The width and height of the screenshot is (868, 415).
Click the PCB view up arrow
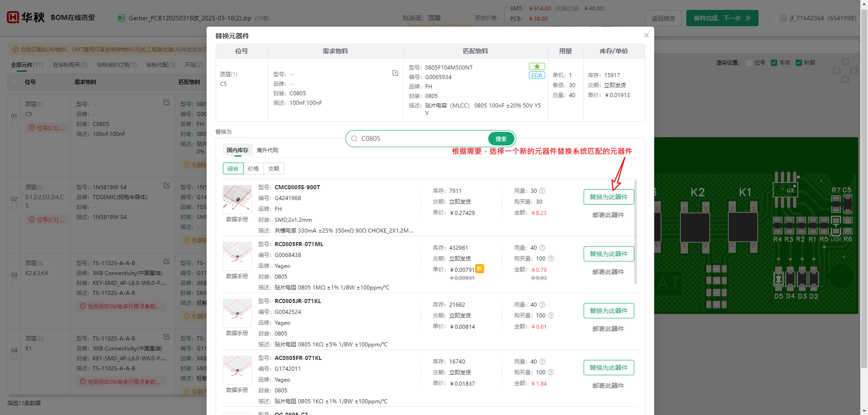pyautogui.click(x=845, y=62)
